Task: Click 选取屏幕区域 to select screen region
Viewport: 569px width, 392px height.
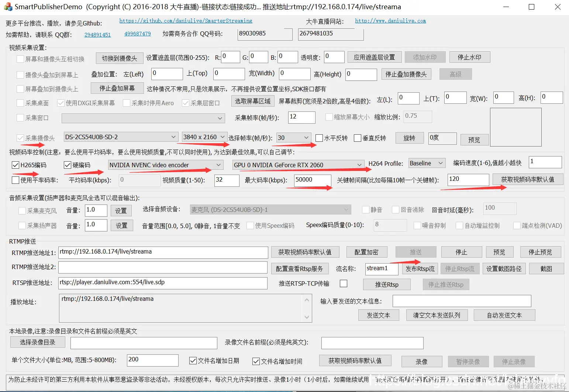Action: [x=252, y=101]
